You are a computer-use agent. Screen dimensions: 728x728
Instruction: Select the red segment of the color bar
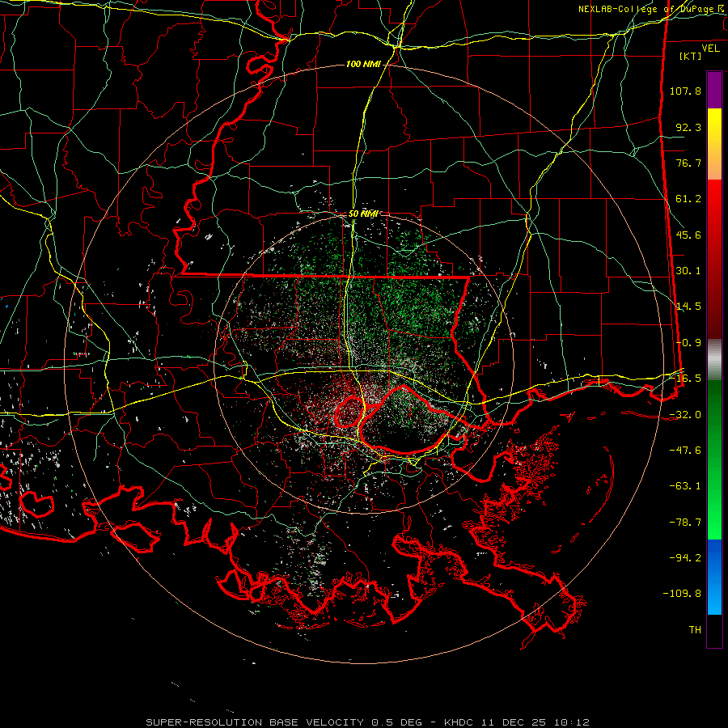[714, 259]
